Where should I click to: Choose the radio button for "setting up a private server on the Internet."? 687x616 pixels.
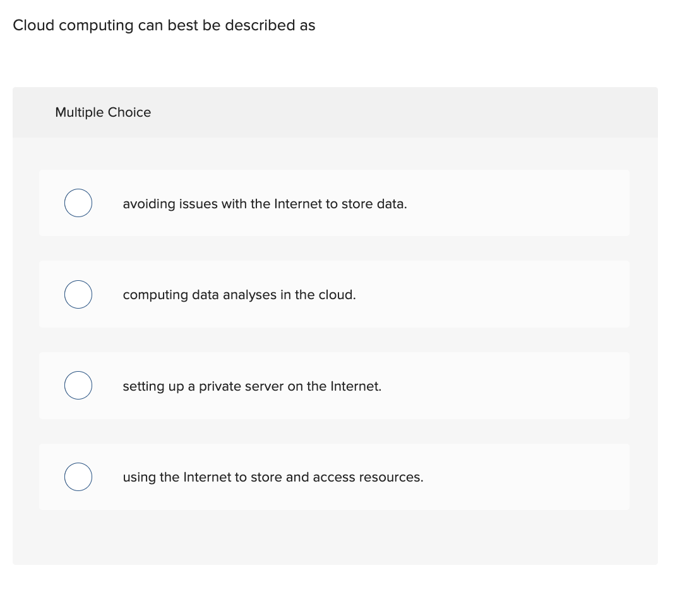(78, 385)
